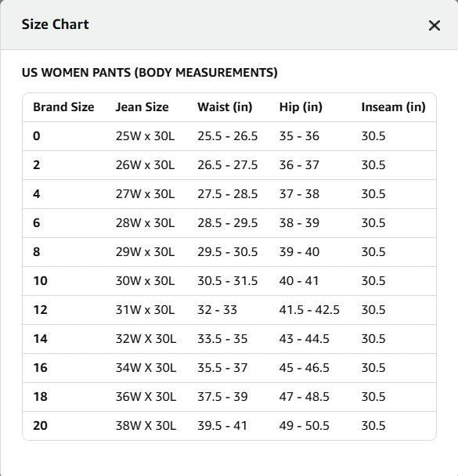Click hip value 43 - 44.5

(304, 339)
